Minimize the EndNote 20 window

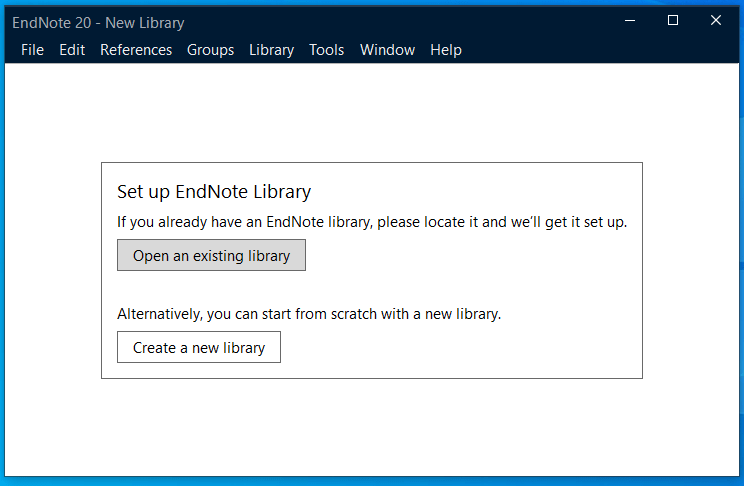pos(630,20)
